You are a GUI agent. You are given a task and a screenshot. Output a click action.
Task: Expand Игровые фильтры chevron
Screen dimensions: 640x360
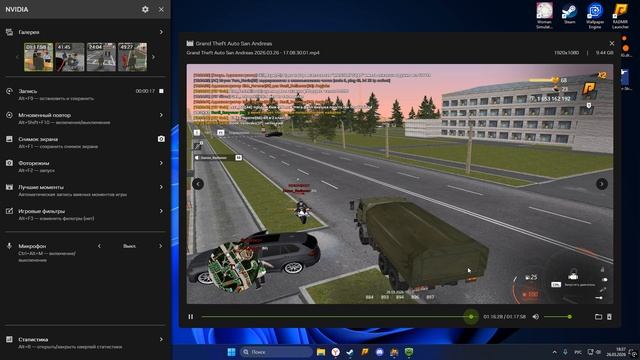tap(161, 211)
